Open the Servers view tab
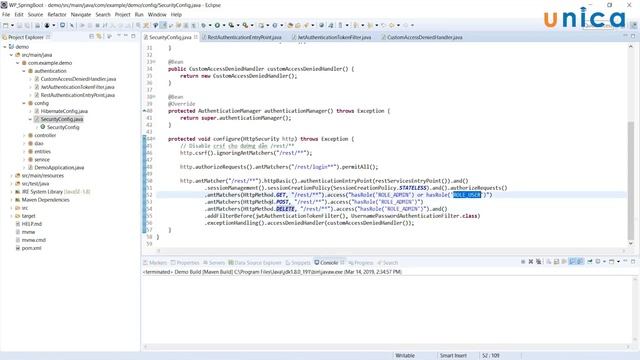The image size is (640, 360). point(214,262)
